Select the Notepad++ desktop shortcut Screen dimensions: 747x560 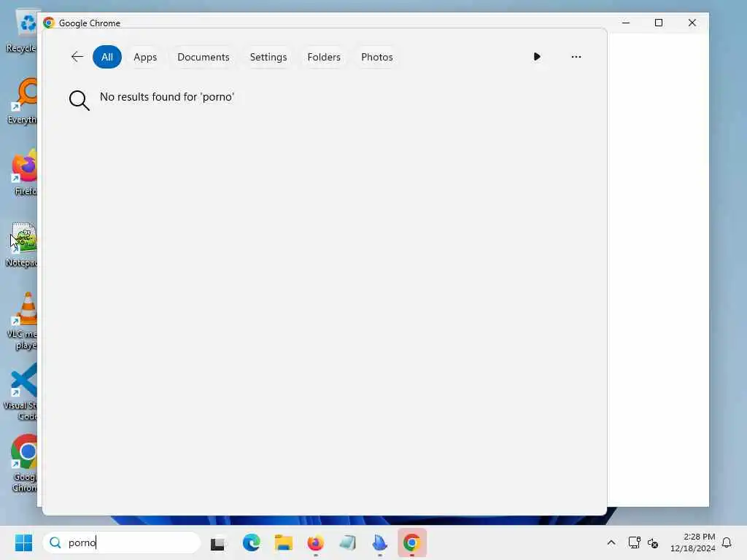[x=22, y=244]
